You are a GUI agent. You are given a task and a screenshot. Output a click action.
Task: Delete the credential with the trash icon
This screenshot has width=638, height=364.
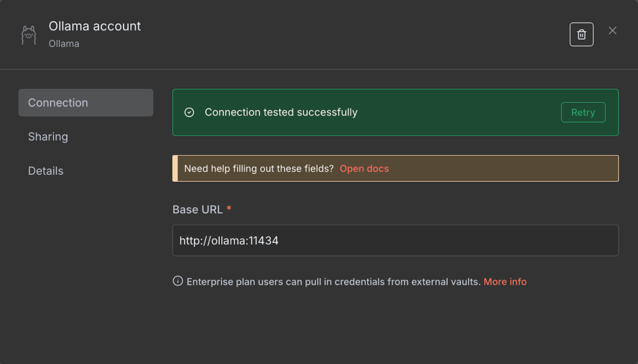tap(581, 34)
